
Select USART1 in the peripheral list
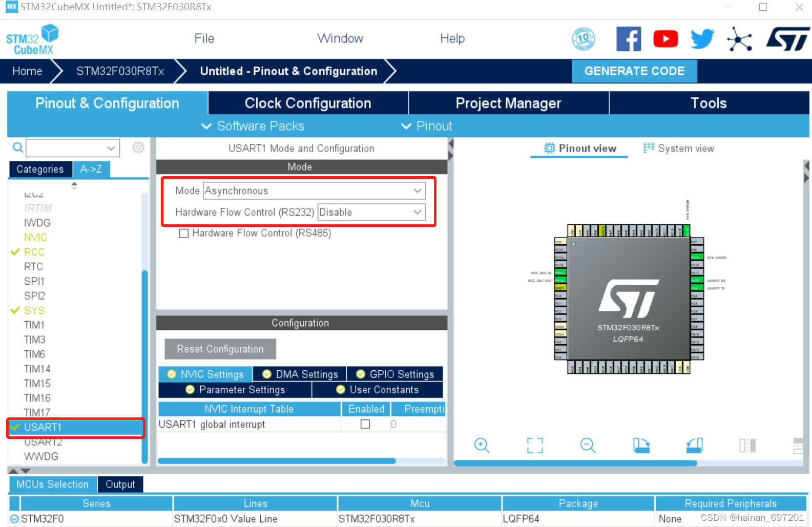tap(75, 427)
